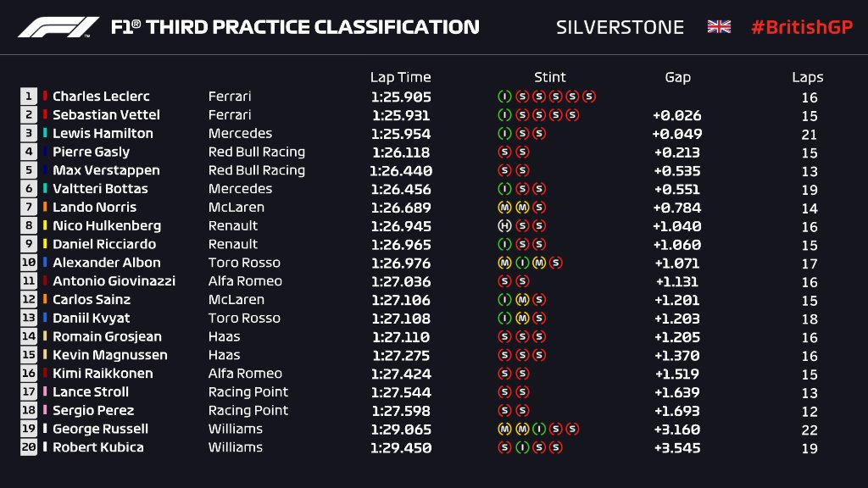The image size is (868, 488).
Task: Click the hard tyre icon in Hulkenberg's stint
Action: coord(504,226)
